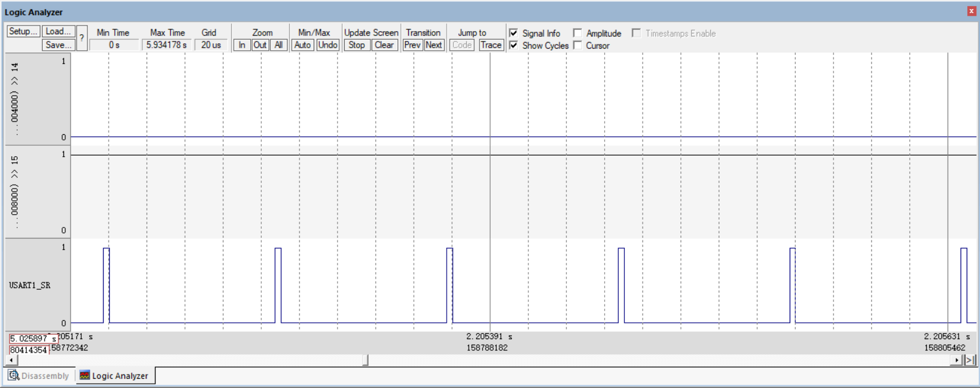Close the Logic Analyzer window
Image resolution: width=980 pixels, height=388 pixels.
point(971,11)
